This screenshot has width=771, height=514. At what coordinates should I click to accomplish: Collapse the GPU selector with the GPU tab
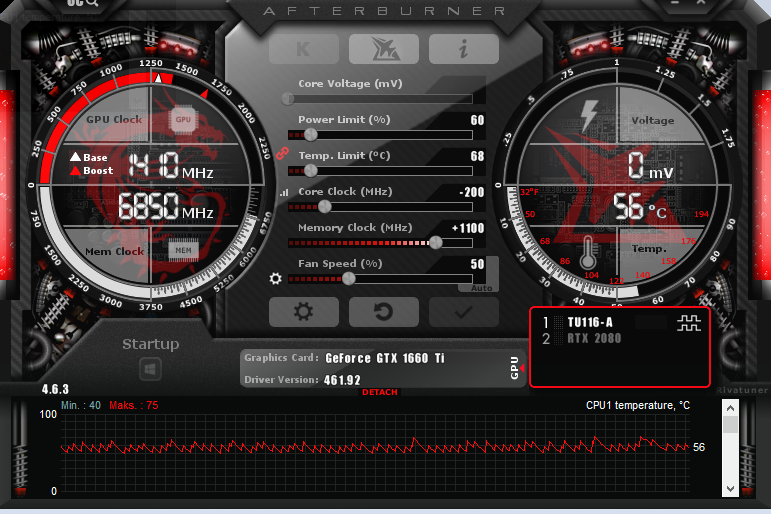(x=516, y=368)
